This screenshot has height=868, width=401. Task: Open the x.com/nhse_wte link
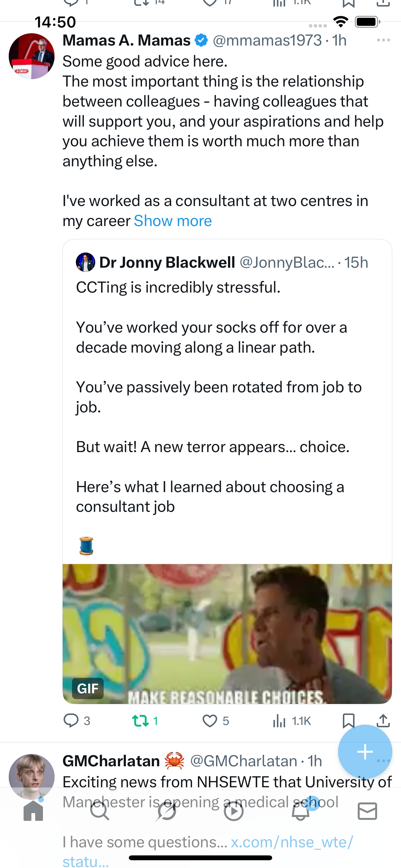292,842
